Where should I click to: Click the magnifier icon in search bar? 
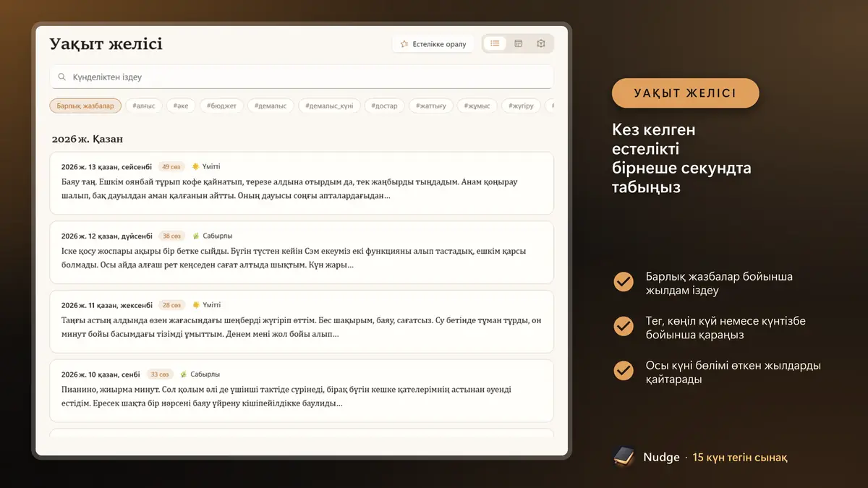(x=62, y=77)
